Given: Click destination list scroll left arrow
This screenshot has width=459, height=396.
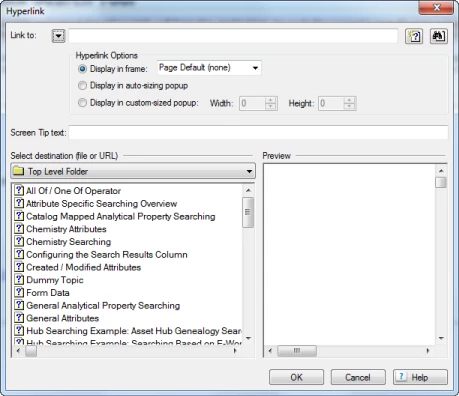Looking at the screenshot, I should pos(18,351).
